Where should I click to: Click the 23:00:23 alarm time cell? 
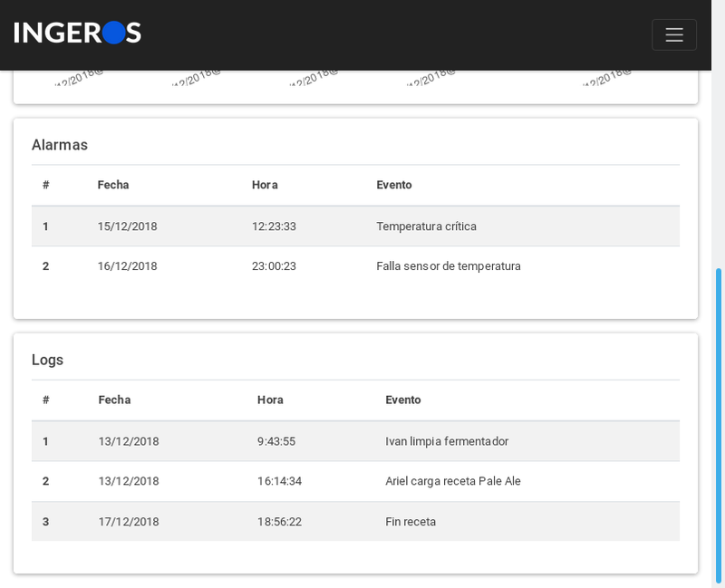click(274, 266)
